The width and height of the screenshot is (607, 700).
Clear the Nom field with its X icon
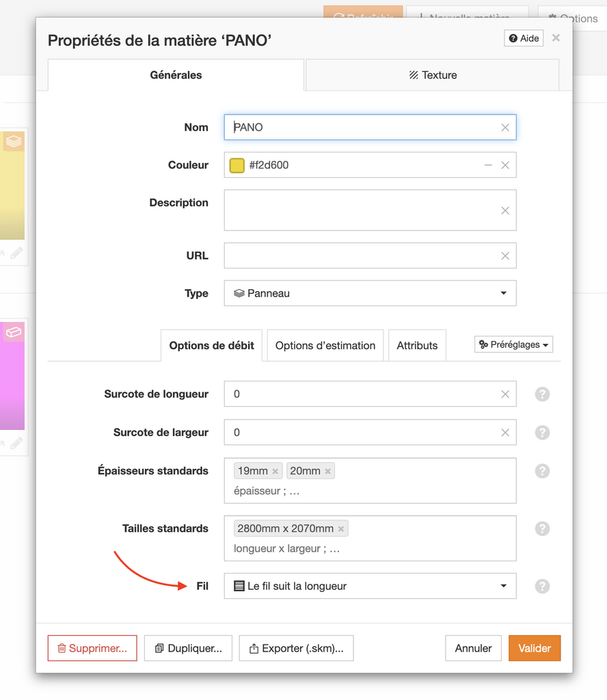pyautogui.click(x=505, y=127)
